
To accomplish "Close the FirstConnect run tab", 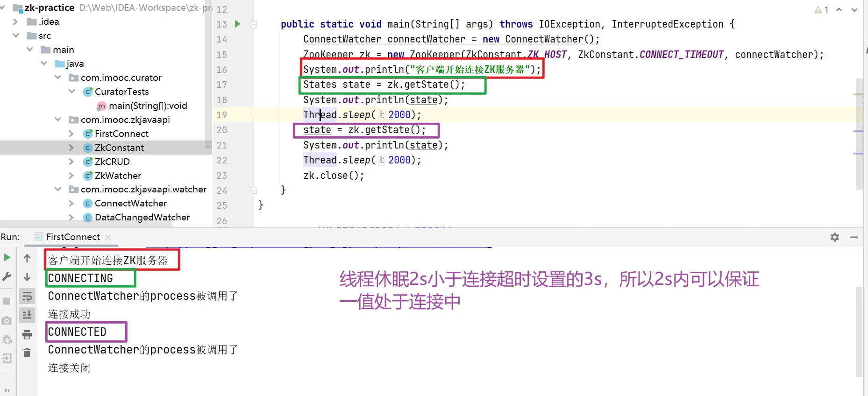I will 108,237.
